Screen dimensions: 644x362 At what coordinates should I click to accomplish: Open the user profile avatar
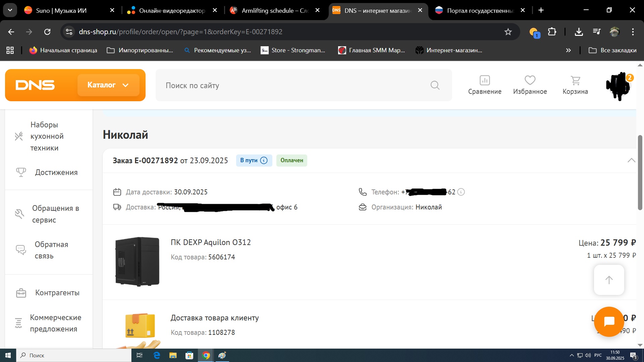click(619, 86)
